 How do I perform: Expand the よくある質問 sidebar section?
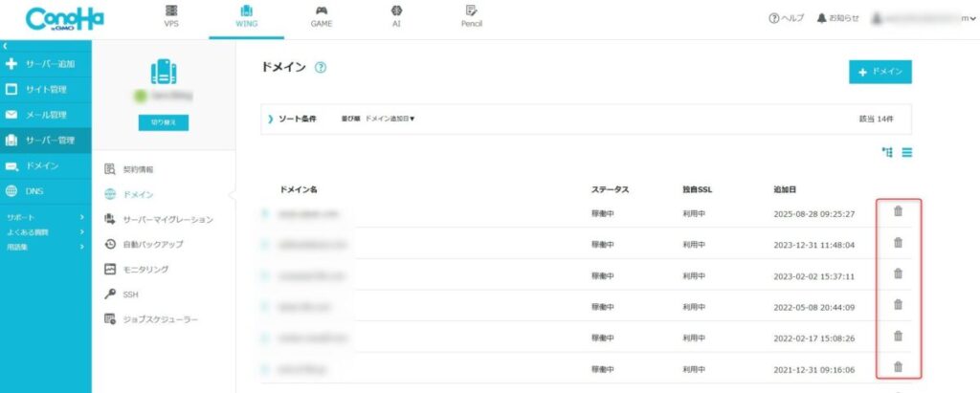(x=46, y=231)
